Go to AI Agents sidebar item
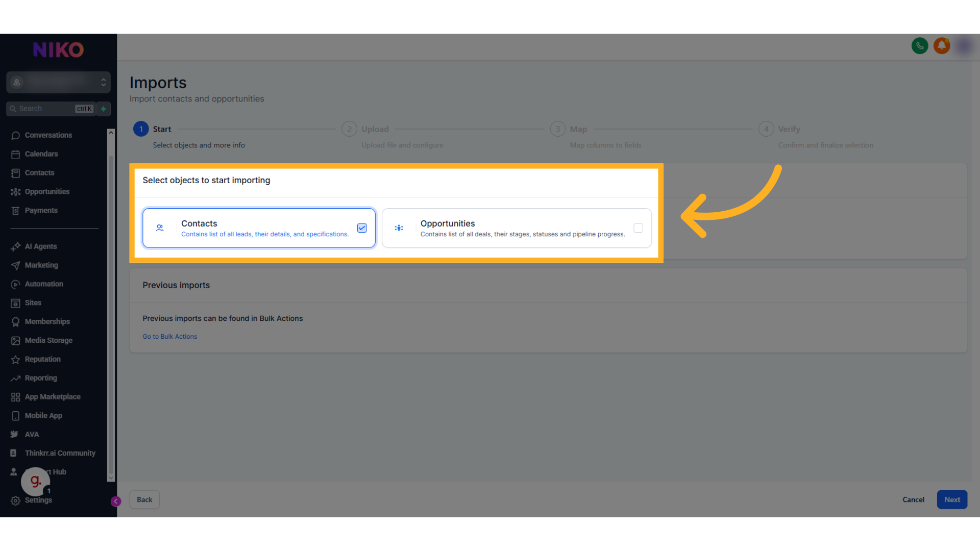 tap(41, 246)
